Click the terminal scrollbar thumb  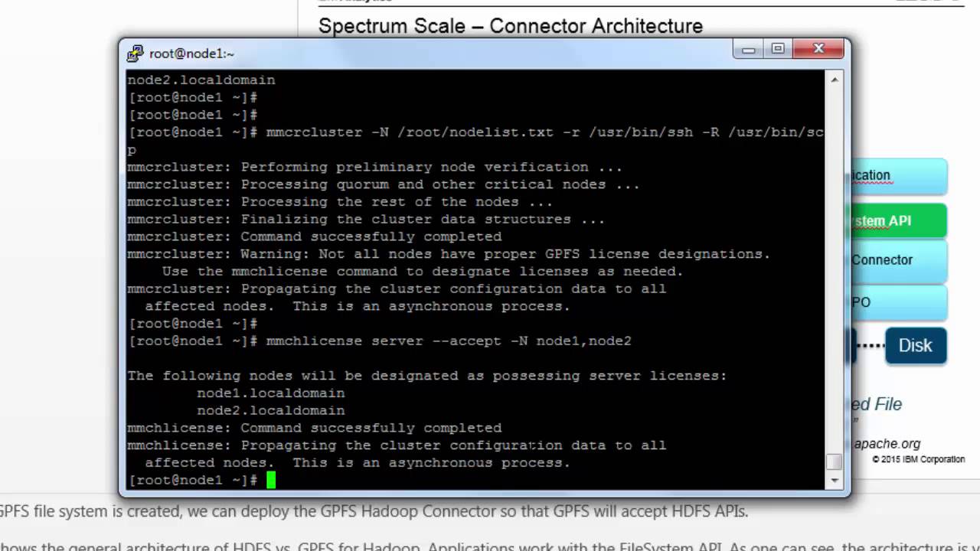[x=835, y=462]
